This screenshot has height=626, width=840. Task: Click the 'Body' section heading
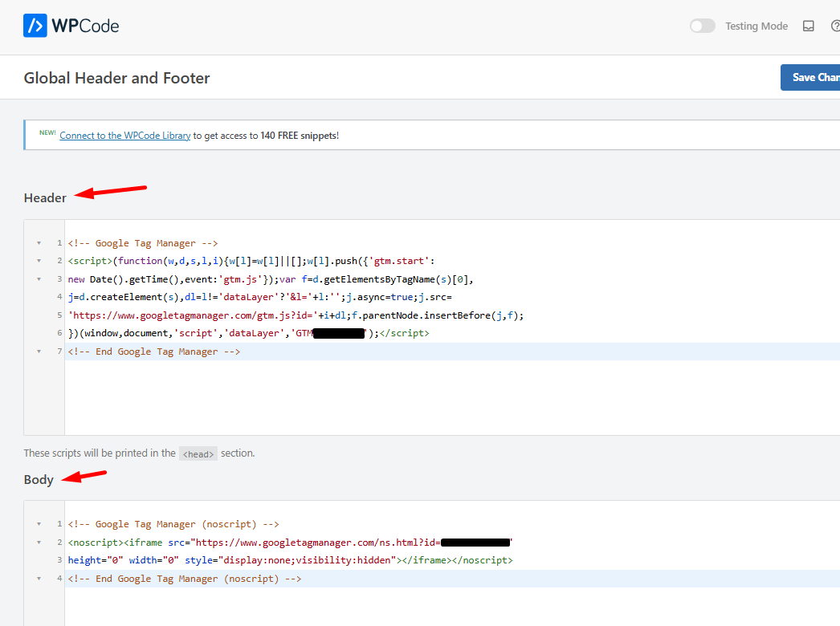[39, 479]
